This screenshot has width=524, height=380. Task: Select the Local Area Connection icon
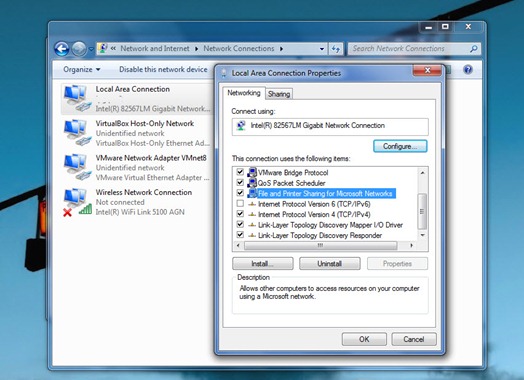77,99
